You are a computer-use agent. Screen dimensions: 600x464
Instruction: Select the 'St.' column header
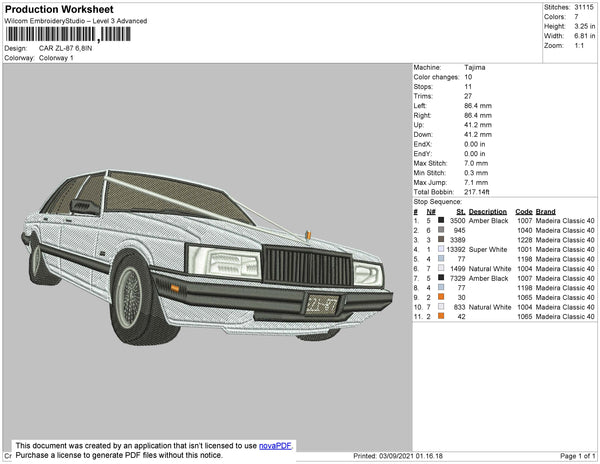point(461,212)
